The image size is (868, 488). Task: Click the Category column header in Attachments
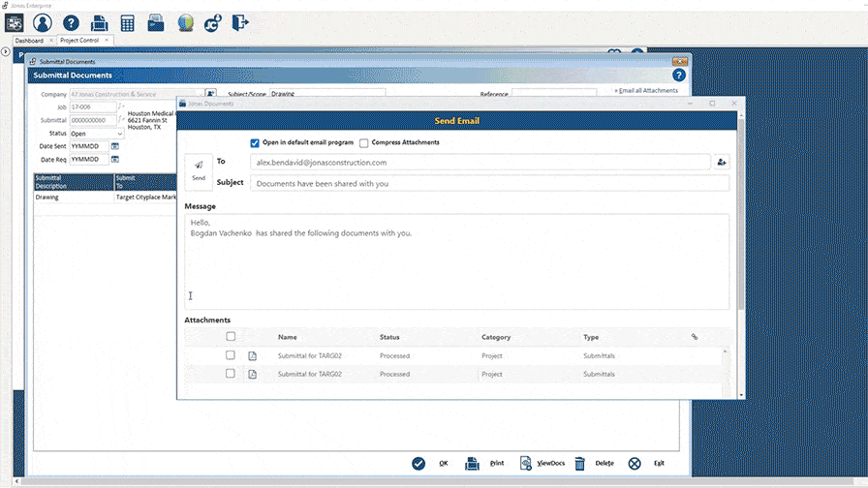click(x=496, y=337)
